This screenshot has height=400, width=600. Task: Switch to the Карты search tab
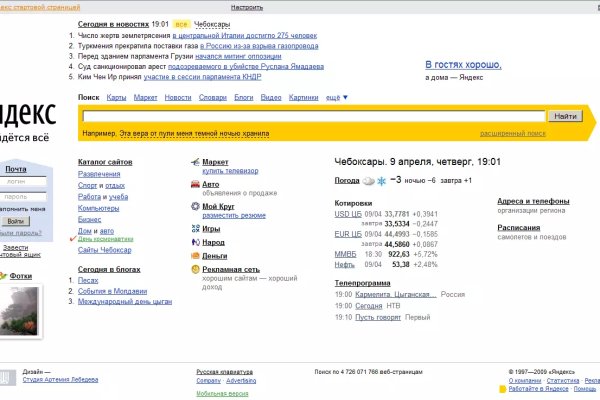tap(116, 97)
